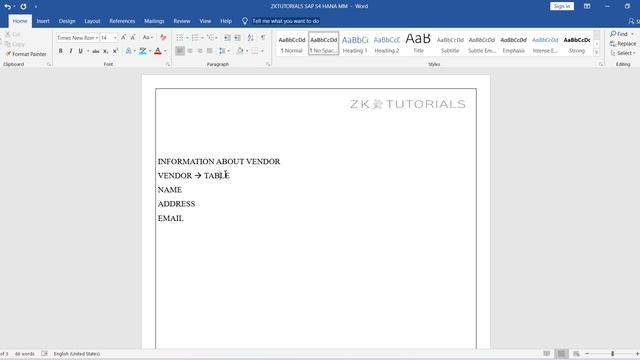This screenshot has width=640, height=360.
Task: Apply the Strong style
Action: coord(577,44)
